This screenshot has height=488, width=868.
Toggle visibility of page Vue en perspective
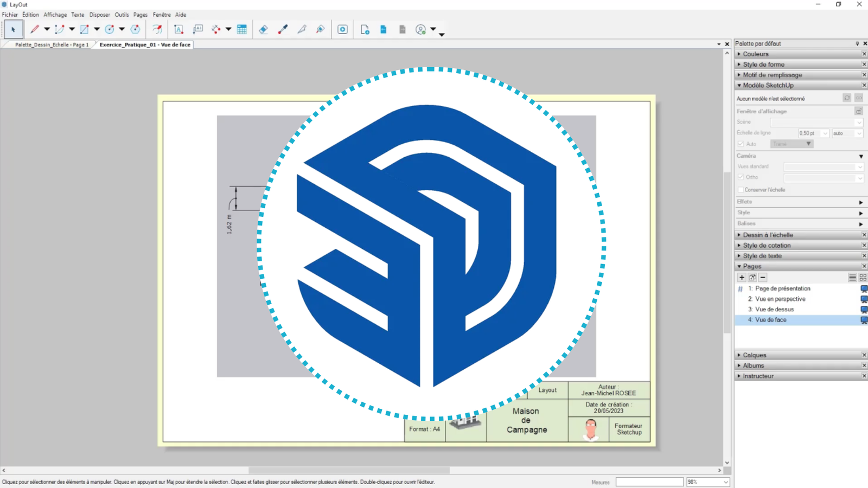coord(863,299)
